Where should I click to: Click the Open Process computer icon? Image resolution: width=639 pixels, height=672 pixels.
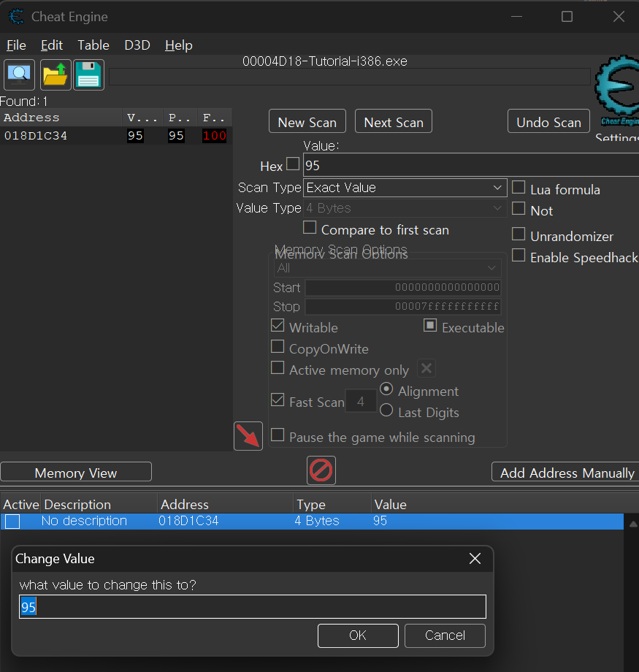20,75
